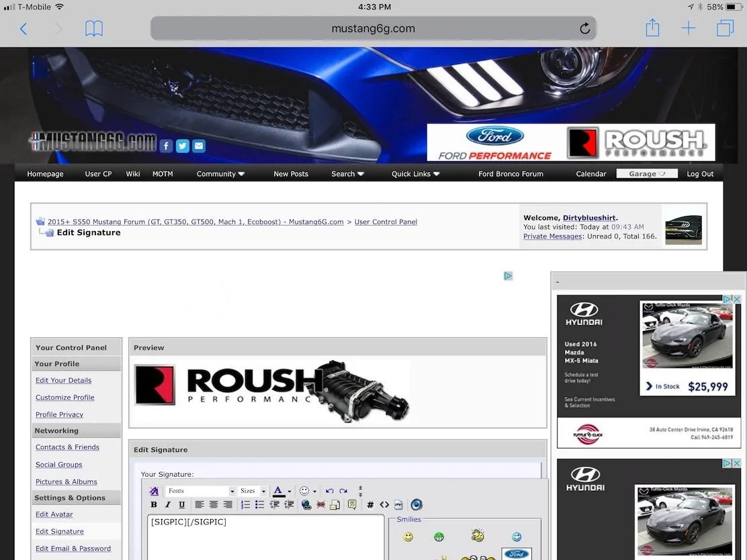Screen dimensions: 747x560
Task: Decrease indent in signature editor
Action: click(x=274, y=505)
